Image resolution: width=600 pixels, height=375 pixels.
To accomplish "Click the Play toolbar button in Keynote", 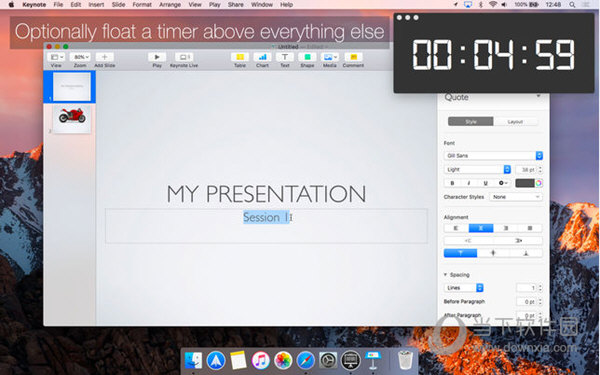I will tap(157, 57).
